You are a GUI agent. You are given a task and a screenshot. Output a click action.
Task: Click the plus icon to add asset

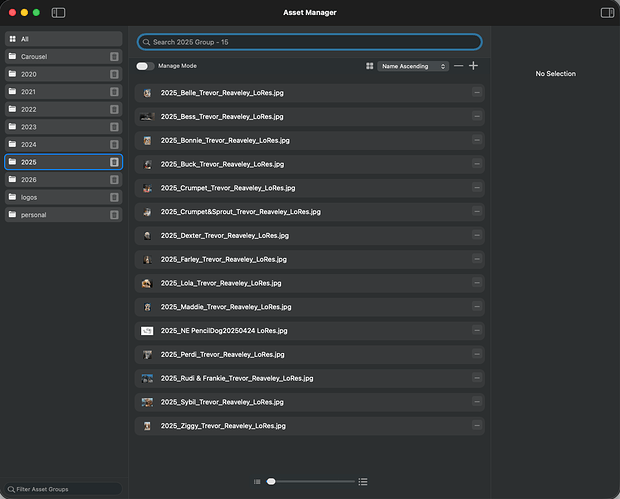(x=473, y=66)
